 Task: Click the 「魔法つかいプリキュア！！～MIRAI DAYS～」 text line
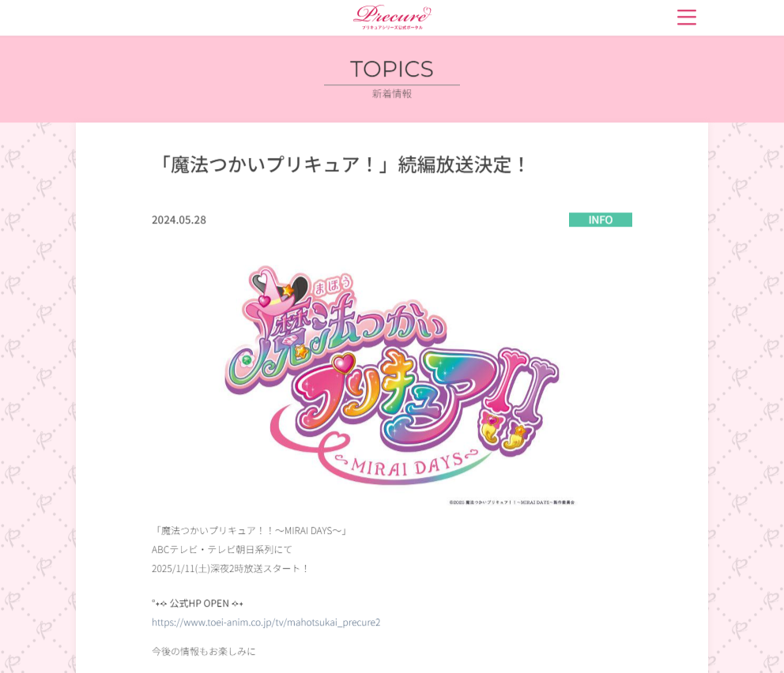tap(250, 531)
